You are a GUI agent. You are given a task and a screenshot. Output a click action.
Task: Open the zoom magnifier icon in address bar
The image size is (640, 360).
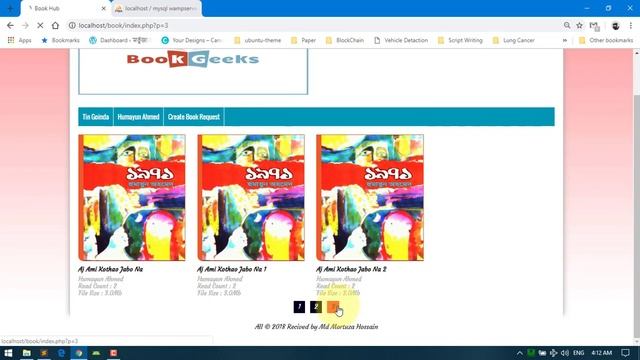click(567, 25)
